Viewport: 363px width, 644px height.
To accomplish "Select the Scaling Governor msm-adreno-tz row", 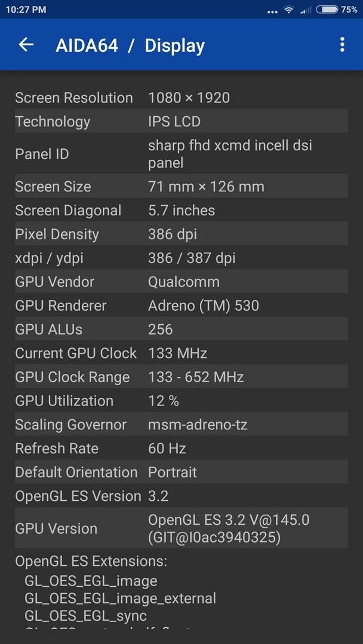I will coord(181,425).
